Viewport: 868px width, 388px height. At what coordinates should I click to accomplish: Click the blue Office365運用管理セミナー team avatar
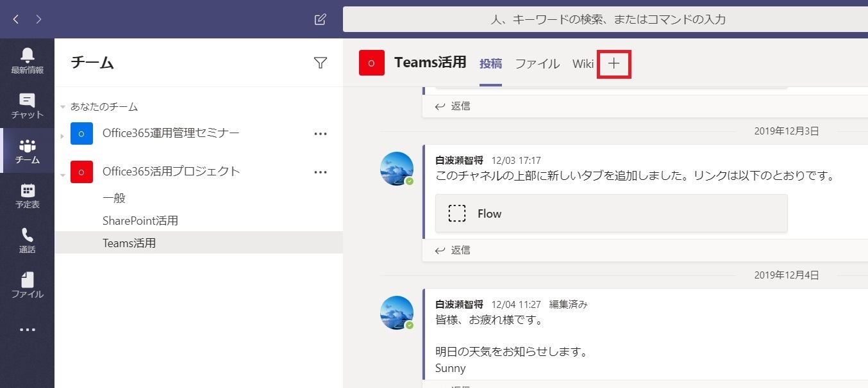tap(81, 134)
